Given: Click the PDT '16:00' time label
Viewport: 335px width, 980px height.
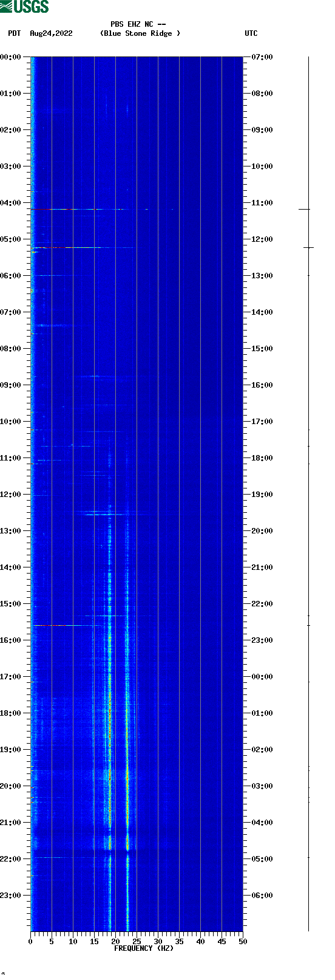Looking at the screenshot, I should pos(10,640).
